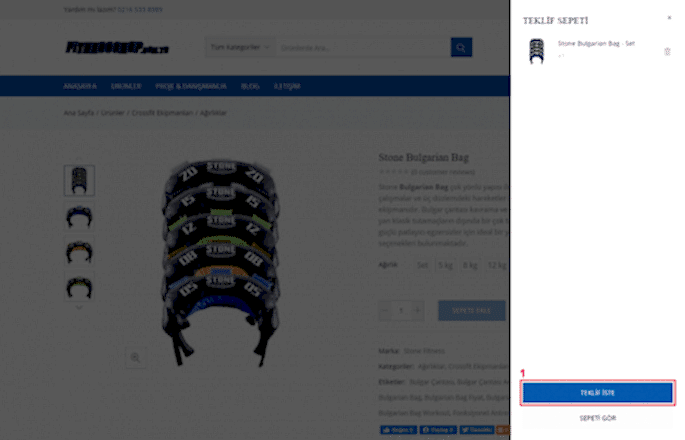Increase quantity with plus button

[x=418, y=311]
